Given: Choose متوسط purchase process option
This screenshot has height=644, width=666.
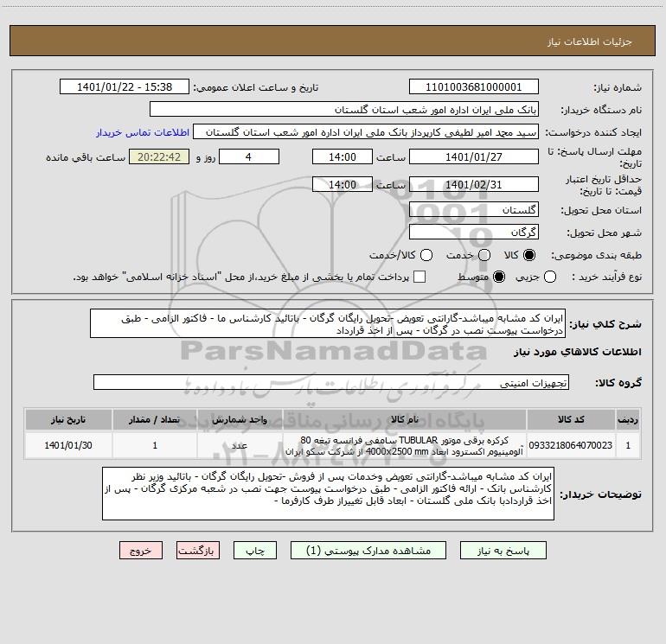Looking at the screenshot, I should click(499, 277).
